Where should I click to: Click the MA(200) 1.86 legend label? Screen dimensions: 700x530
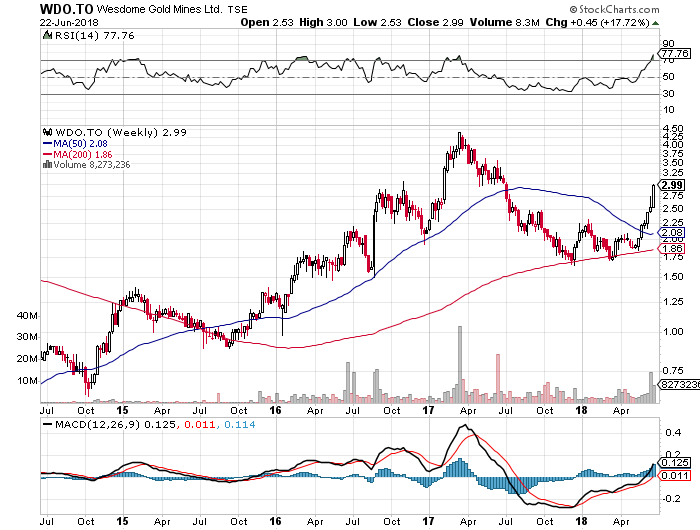83,154
